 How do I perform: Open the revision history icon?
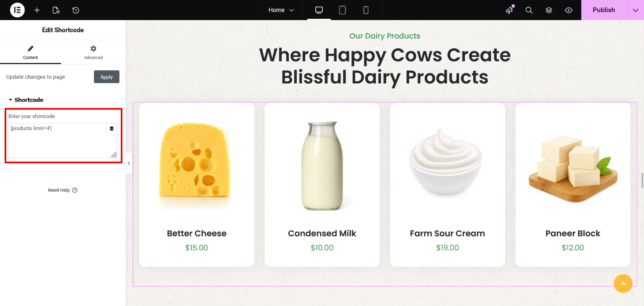[x=75, y=10]
